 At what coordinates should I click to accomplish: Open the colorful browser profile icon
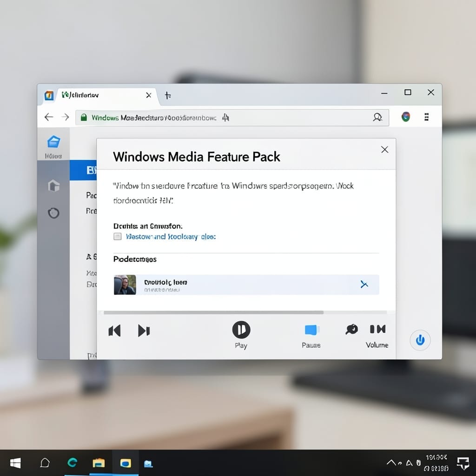(x=405, y=117)
